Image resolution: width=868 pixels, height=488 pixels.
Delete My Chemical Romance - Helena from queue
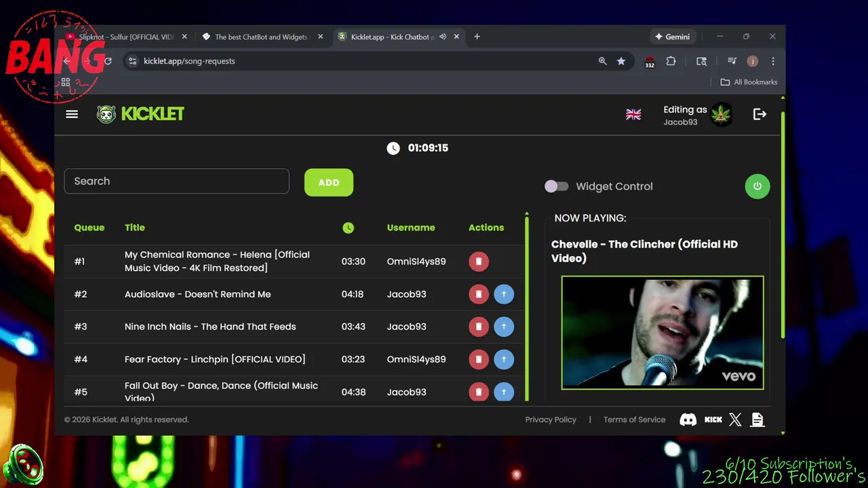479,262
